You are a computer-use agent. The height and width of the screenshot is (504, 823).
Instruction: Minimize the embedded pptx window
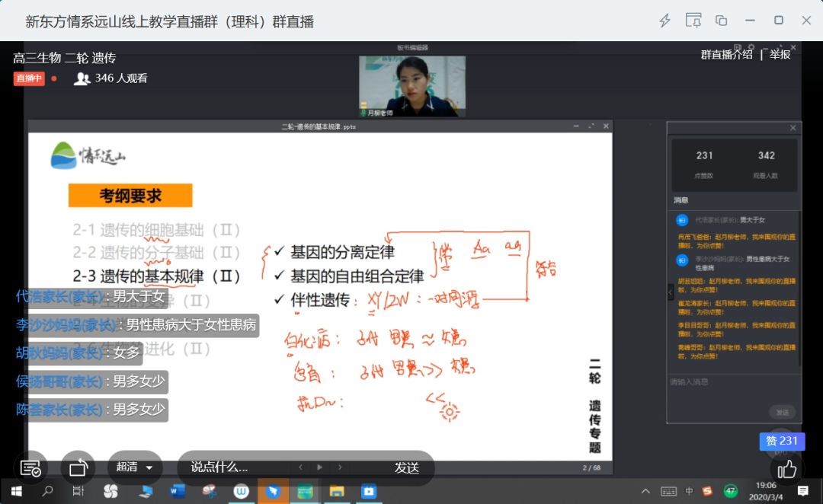coord(576,126)
